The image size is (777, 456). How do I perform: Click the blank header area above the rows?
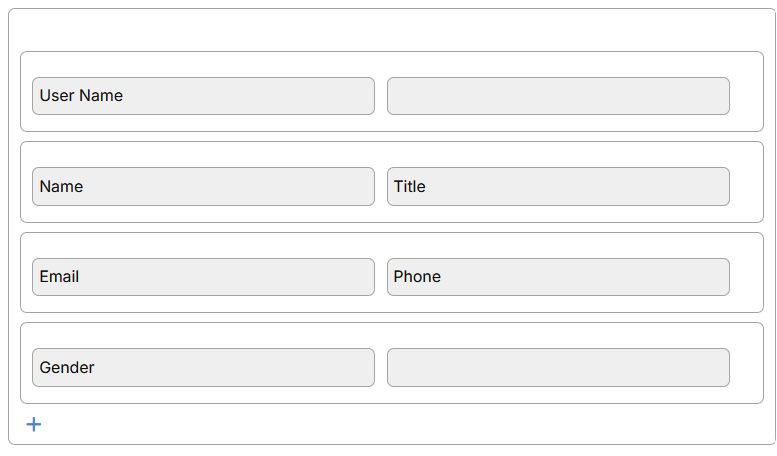pos(390,30)
